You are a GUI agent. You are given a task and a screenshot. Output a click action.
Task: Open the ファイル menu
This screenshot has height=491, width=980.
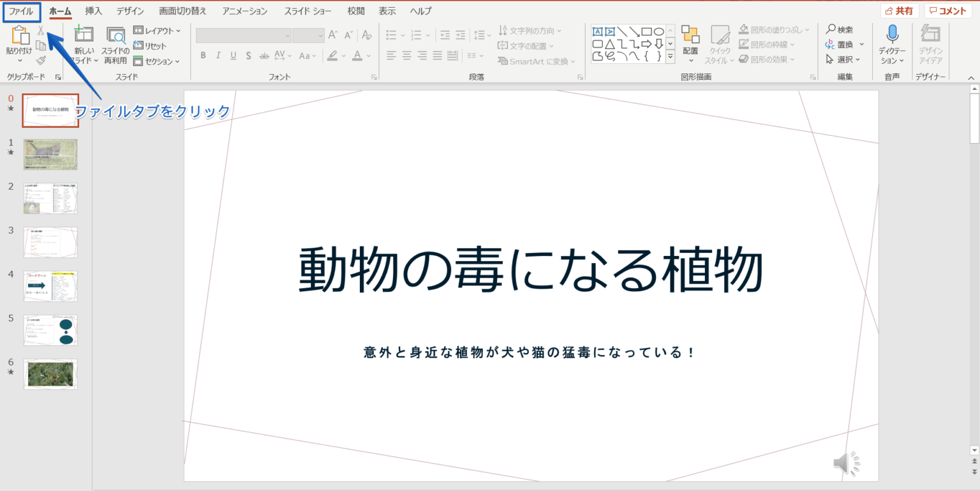coord(21,10)
